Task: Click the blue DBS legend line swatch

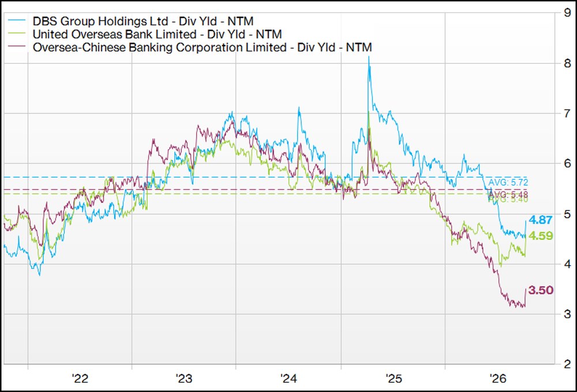Action: pos(17,21)
